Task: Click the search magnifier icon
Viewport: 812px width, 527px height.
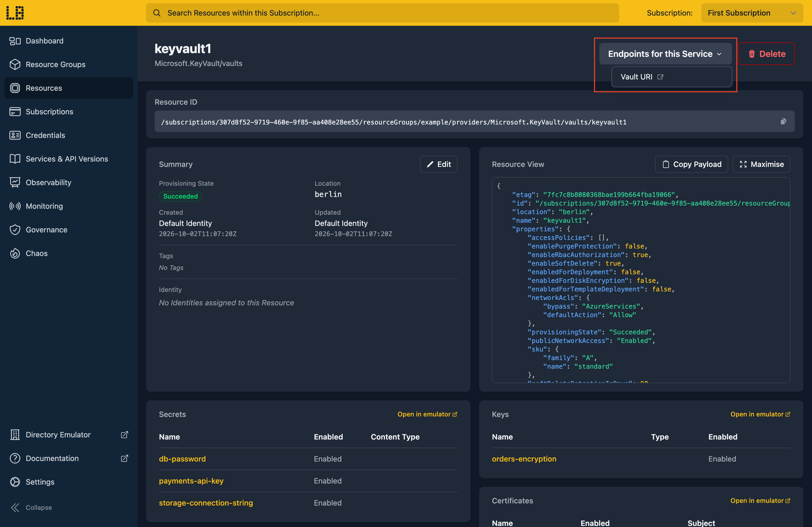Action: coord(157,13)
